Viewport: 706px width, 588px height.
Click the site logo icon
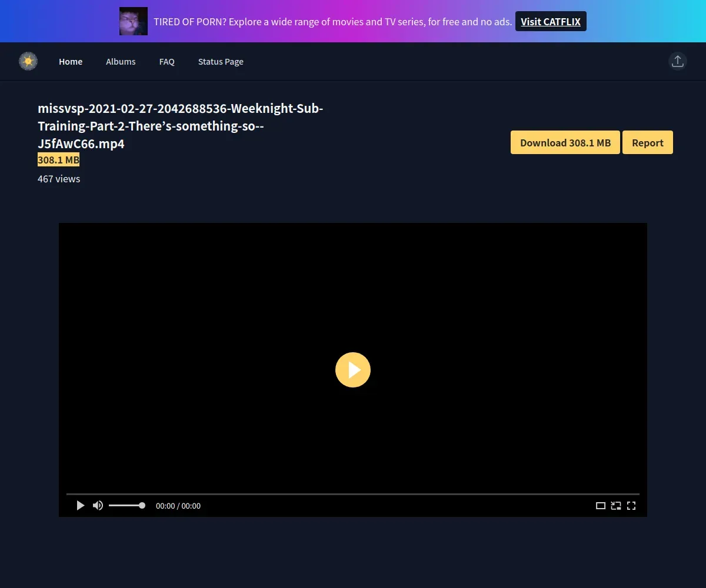28,61
